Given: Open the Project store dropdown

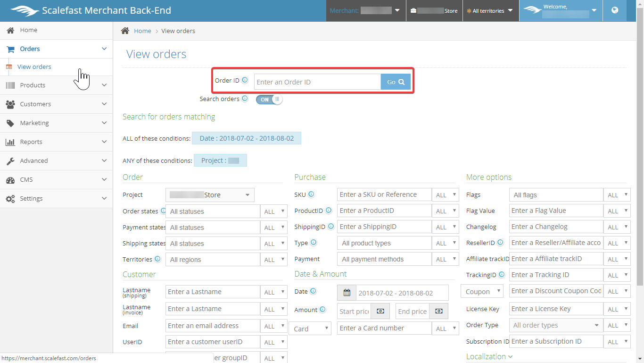Looking at the screenshot, I should coord(210,195).
